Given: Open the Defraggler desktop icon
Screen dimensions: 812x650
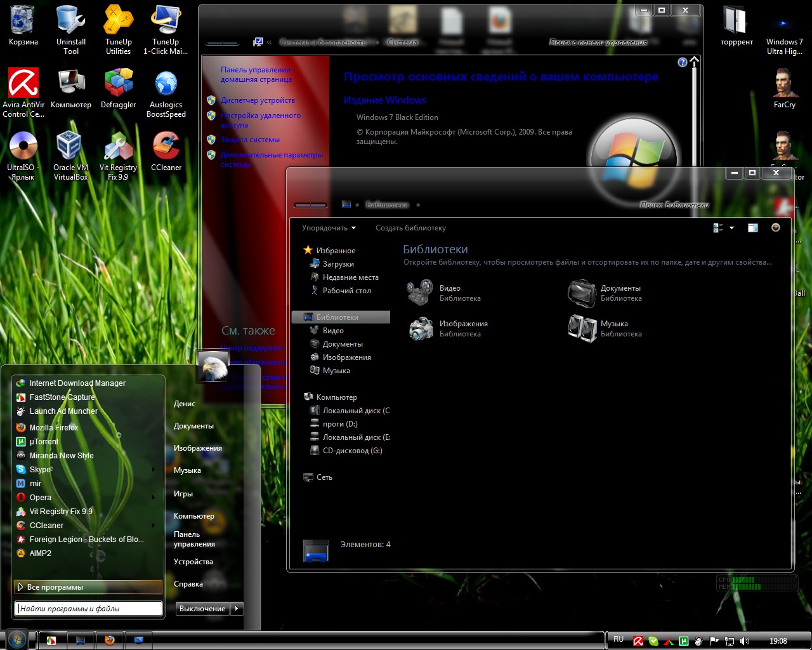Looking at the screenshot, I should (x=119, y=89).
